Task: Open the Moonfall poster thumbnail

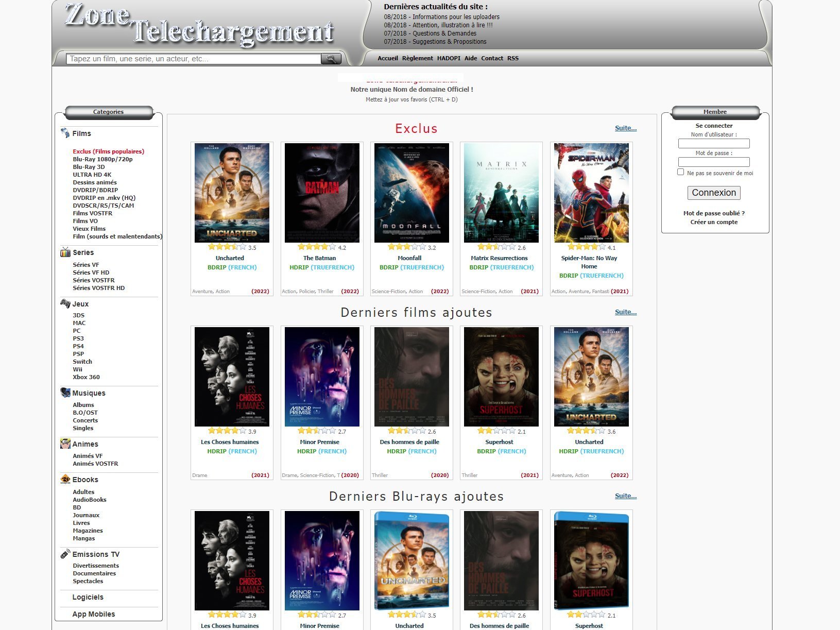Action: coord(412,193)
